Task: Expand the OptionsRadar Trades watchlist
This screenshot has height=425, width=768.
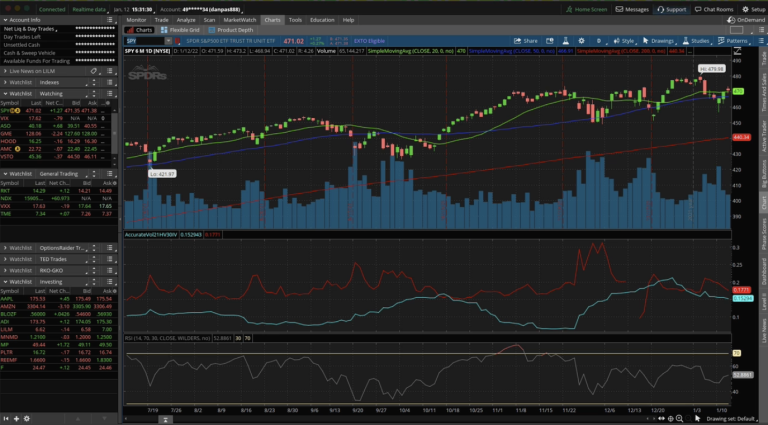Action: pyautogui.click(x=5, y=247)
